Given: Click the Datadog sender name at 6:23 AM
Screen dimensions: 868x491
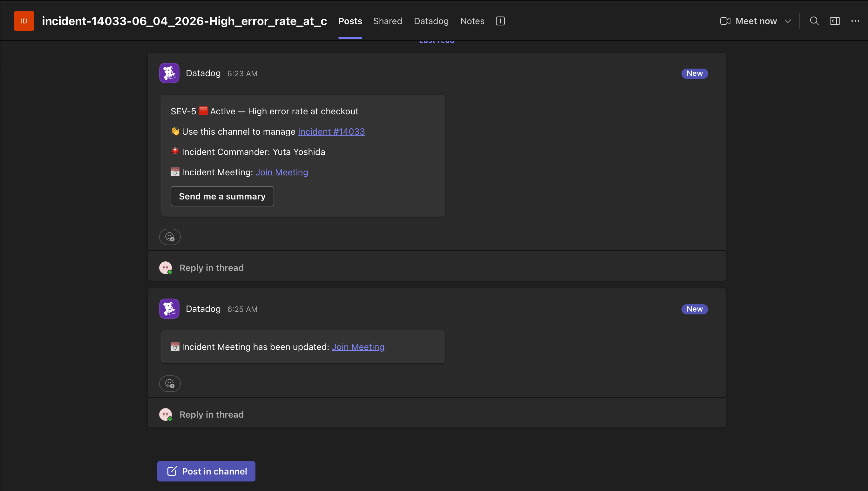Looking at the screenshot, I should 203,73.
